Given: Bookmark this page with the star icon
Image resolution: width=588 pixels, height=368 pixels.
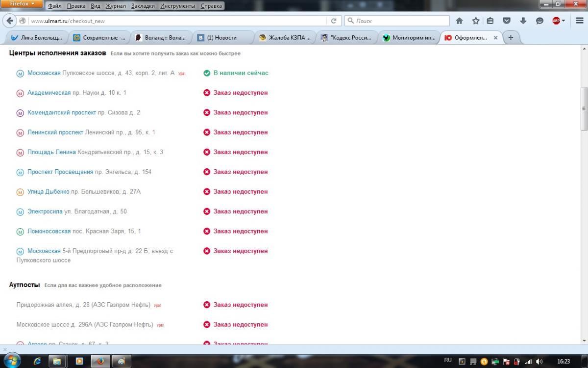Looking at the screenshot, I should 475,21.
